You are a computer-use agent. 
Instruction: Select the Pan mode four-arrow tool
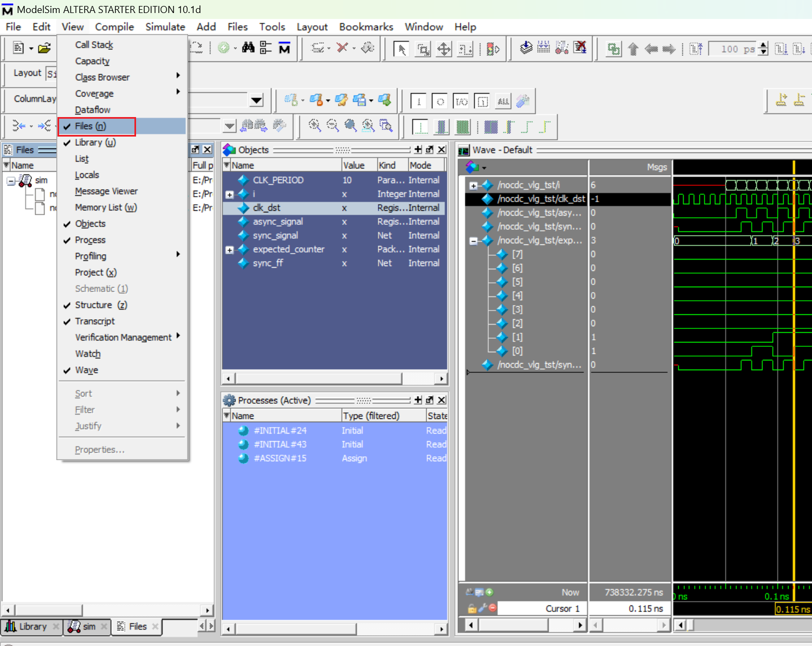click(444, 49)
